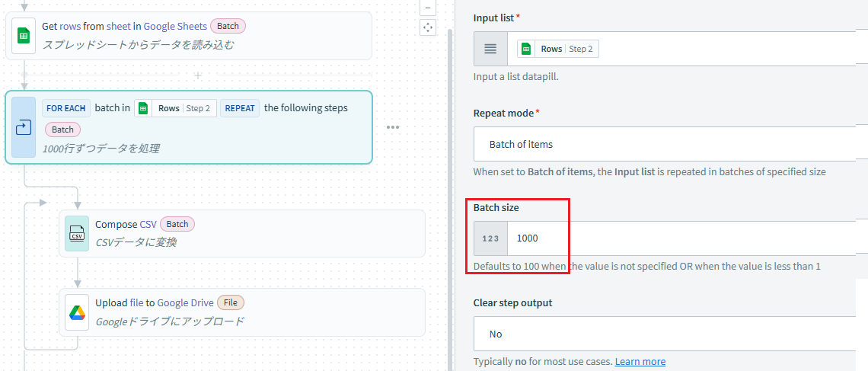The image size is (868, 371).
Task: Click the Google Sheets icon on Get rows step
Action: pos(24,36)
